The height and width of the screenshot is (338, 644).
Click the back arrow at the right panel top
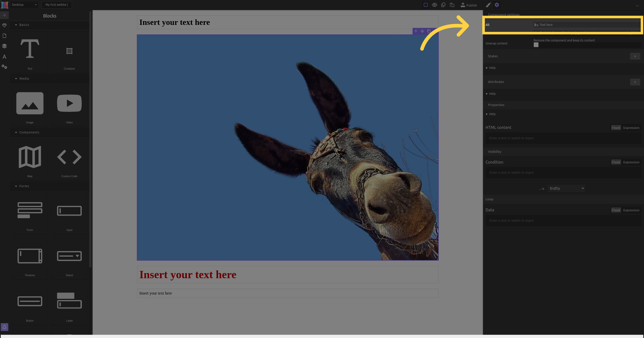pos(638,6)
